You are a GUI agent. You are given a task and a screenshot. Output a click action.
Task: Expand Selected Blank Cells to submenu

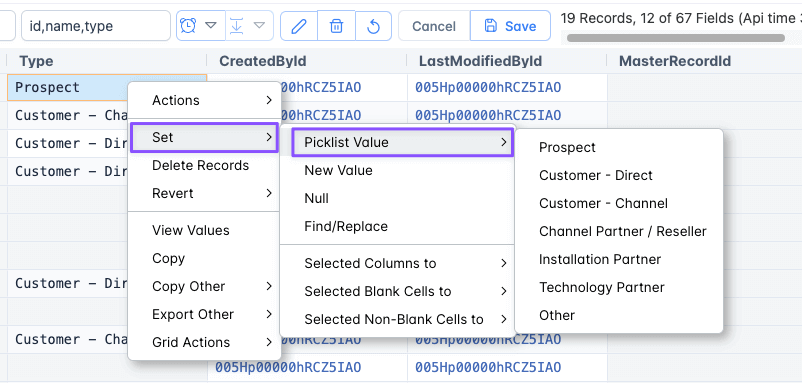coord(397,291)
